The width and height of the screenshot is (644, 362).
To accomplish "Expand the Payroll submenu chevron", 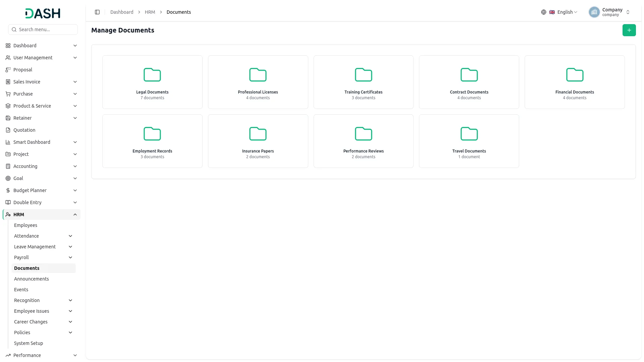I will [x=70, y=257].
